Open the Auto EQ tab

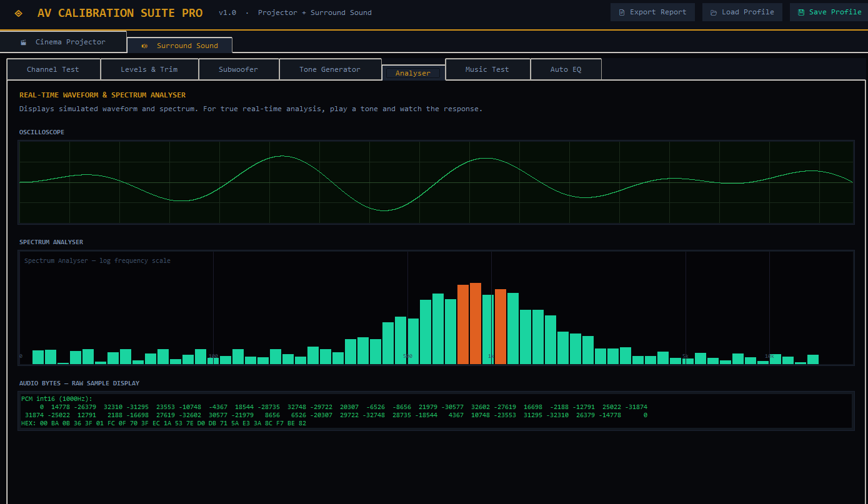click(566, 69)
